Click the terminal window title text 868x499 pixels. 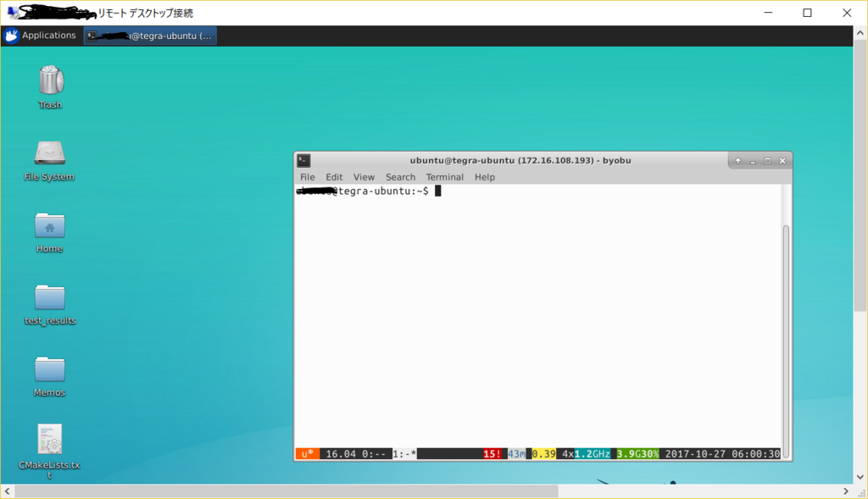[520, 160]
